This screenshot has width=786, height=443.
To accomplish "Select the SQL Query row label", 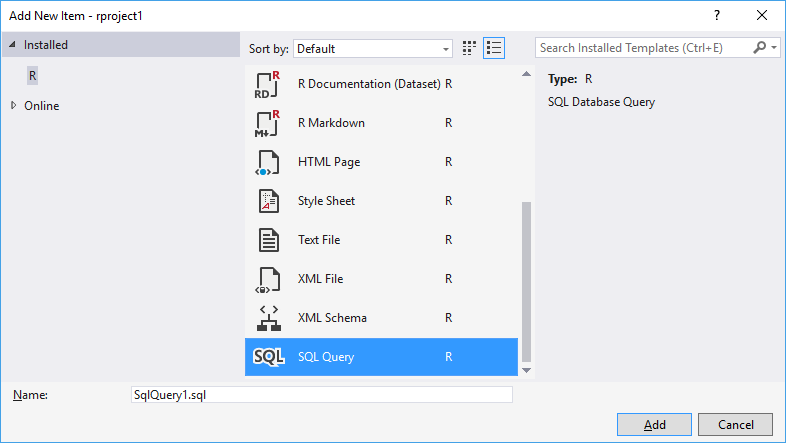I will coord(326,357).
